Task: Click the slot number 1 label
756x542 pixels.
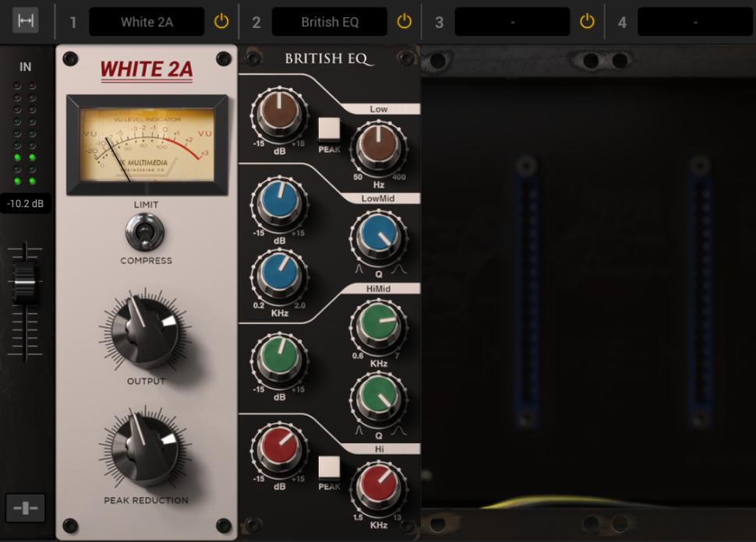Action: [x=72, y=22]
